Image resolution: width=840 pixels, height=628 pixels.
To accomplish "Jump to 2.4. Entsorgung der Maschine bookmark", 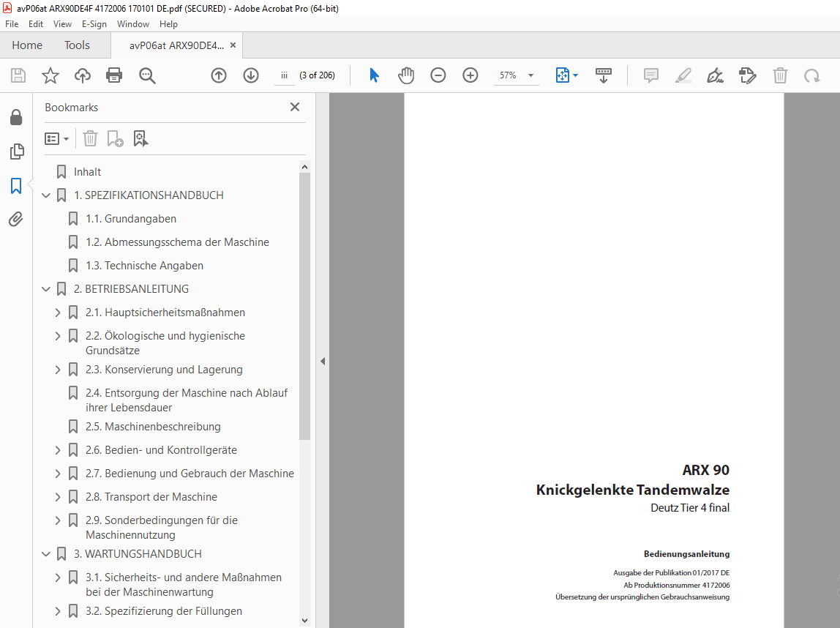I will pyautogui.click(x=187, y=400).
